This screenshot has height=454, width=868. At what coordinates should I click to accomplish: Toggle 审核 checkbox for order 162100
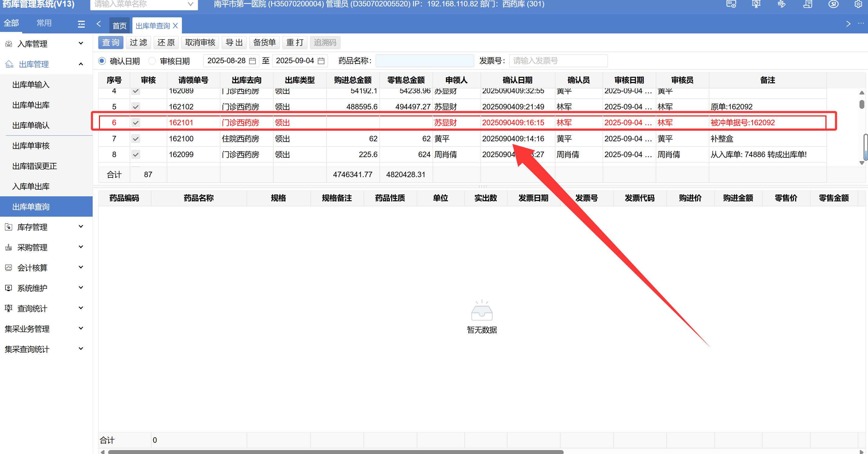click(x=136, y=139)
